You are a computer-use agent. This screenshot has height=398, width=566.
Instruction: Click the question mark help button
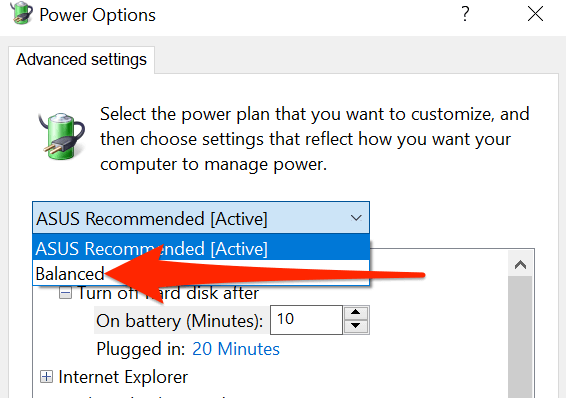pyautogui.click(x=465, y=14)
